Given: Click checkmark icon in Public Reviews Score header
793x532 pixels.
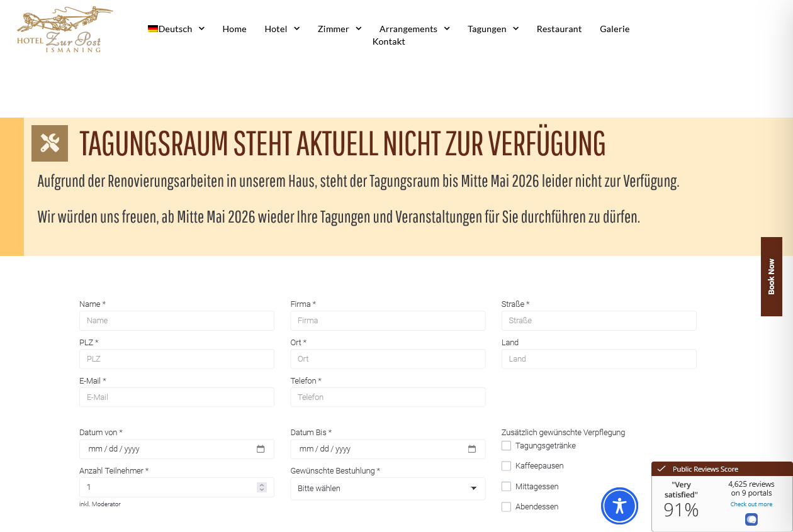Looking at the screenshot, I should (x=661, y=469).
